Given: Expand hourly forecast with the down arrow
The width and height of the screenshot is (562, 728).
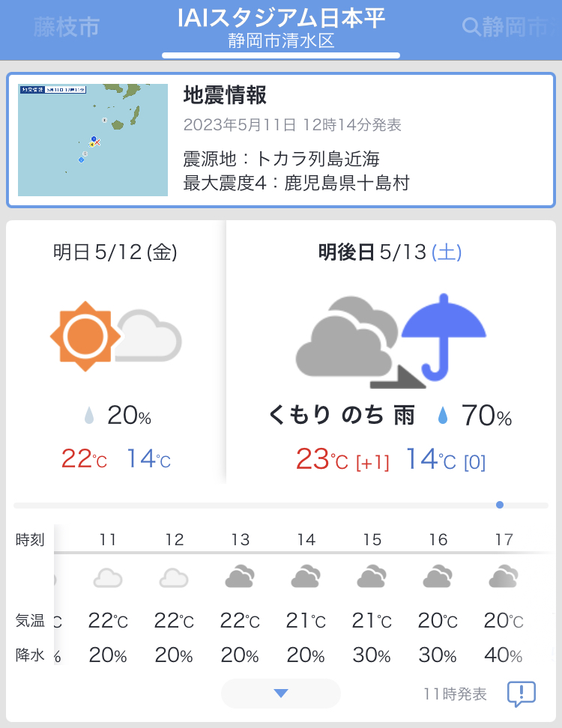Looking at the screenshot, I should (x=281, y=694).
